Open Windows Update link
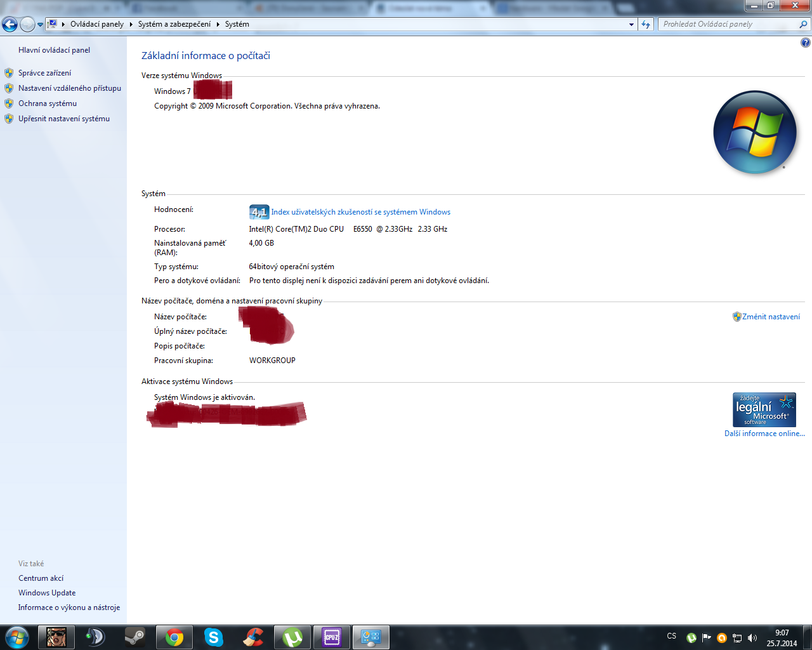This screenshot has width=812, height=650. 47,593
